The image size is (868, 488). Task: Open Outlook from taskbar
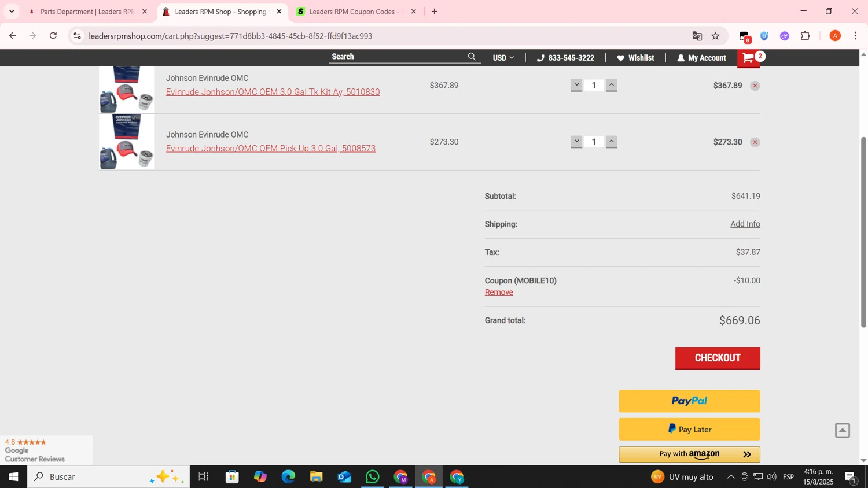click(344, 477)
